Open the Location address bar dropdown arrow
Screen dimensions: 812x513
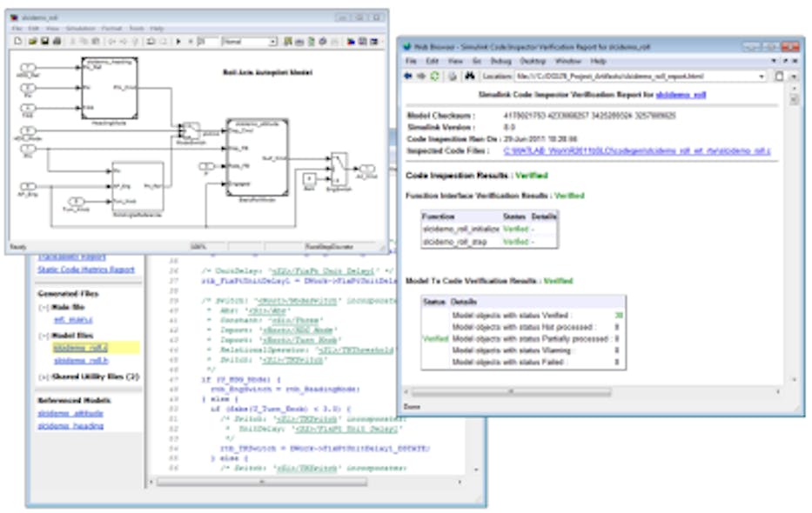pyautogui.click(x=762, y=77)
